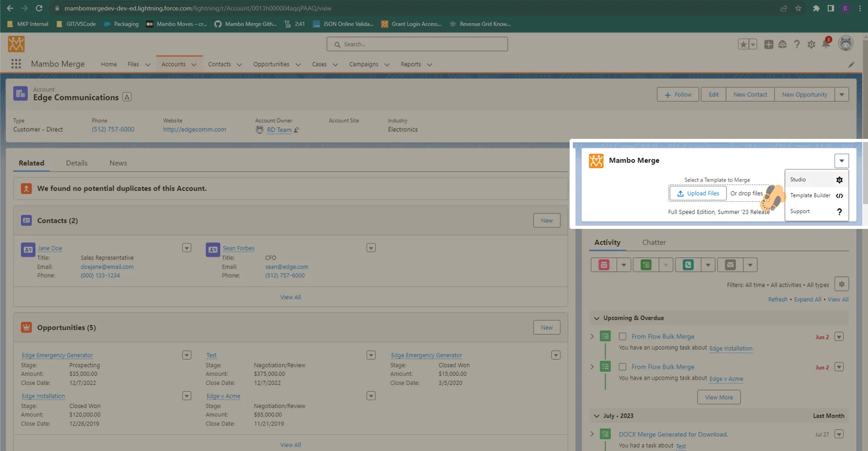Open the App Launcher grid icon
Viewport: 868px width, 451px height.
coord(16,64)
